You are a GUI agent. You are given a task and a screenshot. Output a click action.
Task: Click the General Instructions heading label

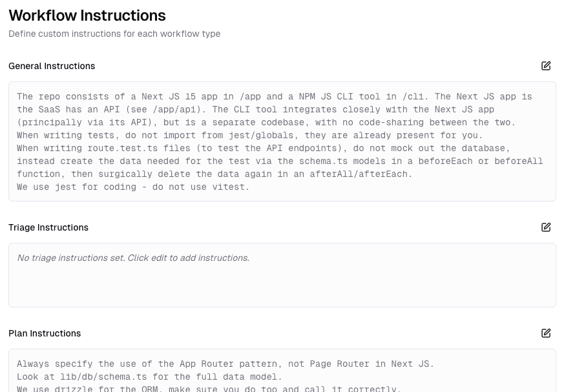[x=52, y=65]
